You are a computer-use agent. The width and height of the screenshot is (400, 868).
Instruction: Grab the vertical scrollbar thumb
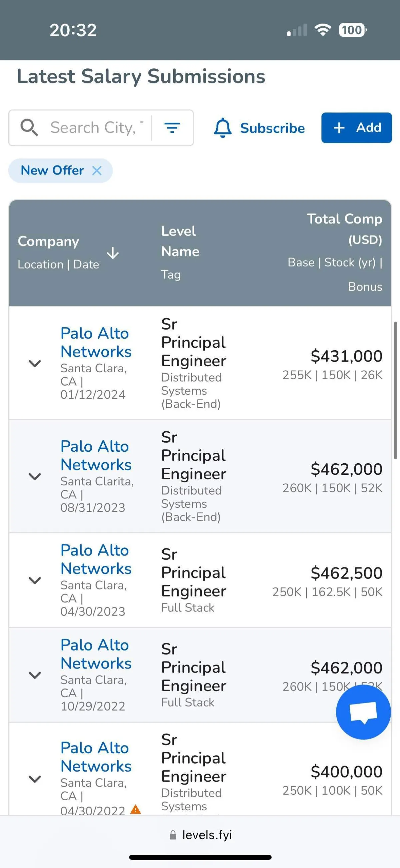click(396, 390)
